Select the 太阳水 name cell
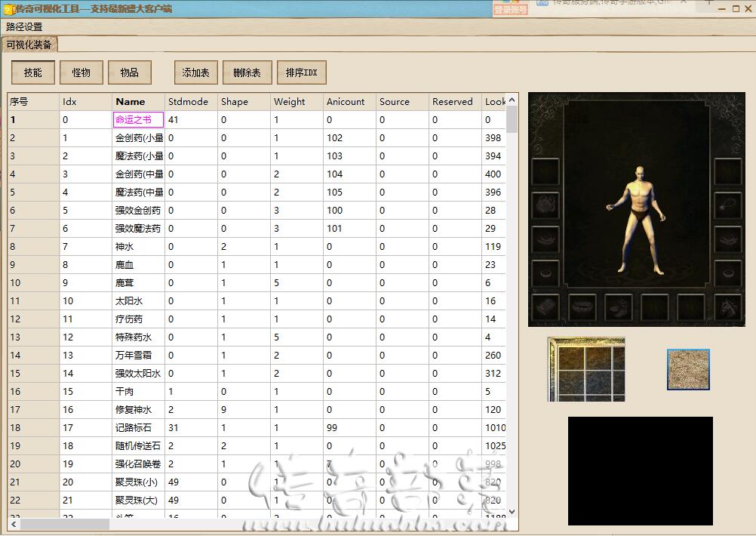 138,301
